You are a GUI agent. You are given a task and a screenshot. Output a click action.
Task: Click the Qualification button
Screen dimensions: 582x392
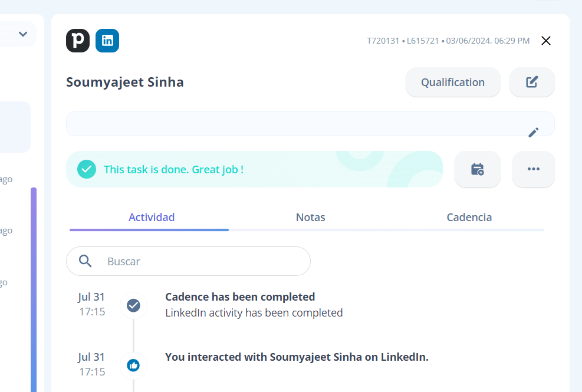point(453,82)
